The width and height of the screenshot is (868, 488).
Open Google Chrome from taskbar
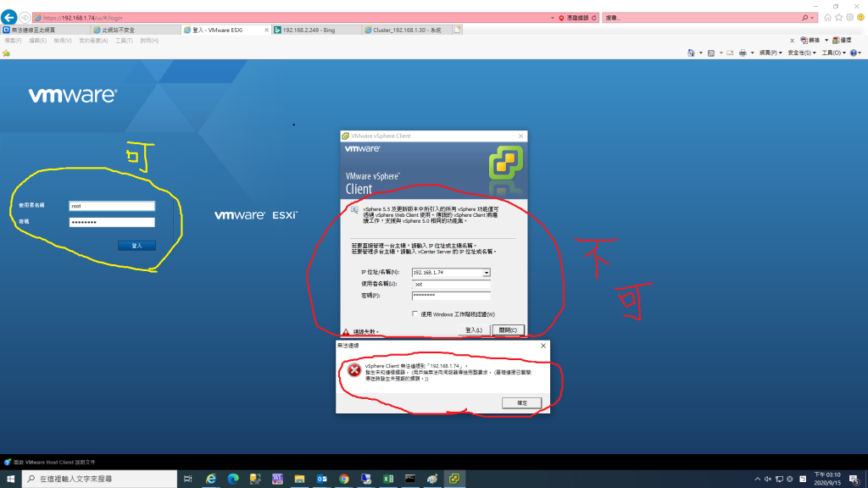pyautogui.click(x=344, y=479)
